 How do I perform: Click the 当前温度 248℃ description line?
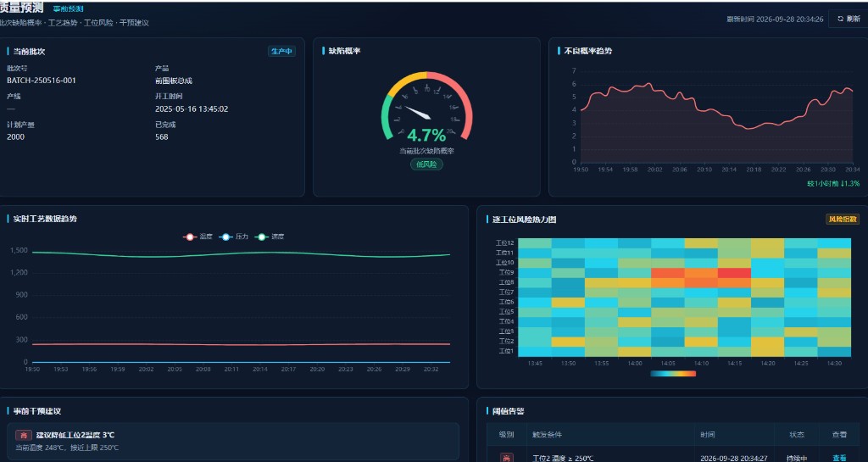(x=67, y=448)
